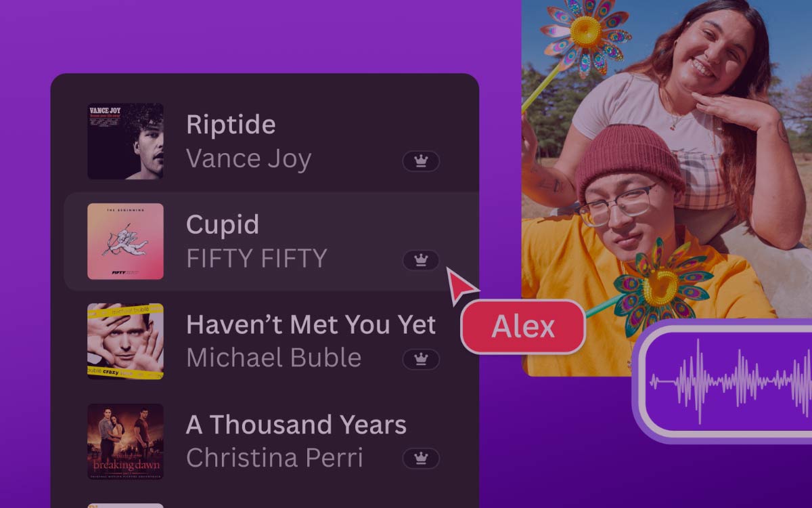
Task: Click the crown badge on the Cupid row
Action: point(421,260)
